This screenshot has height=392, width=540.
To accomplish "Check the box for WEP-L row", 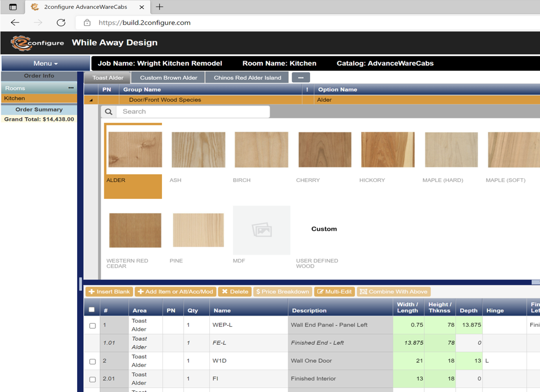I will tap(93, 325).
